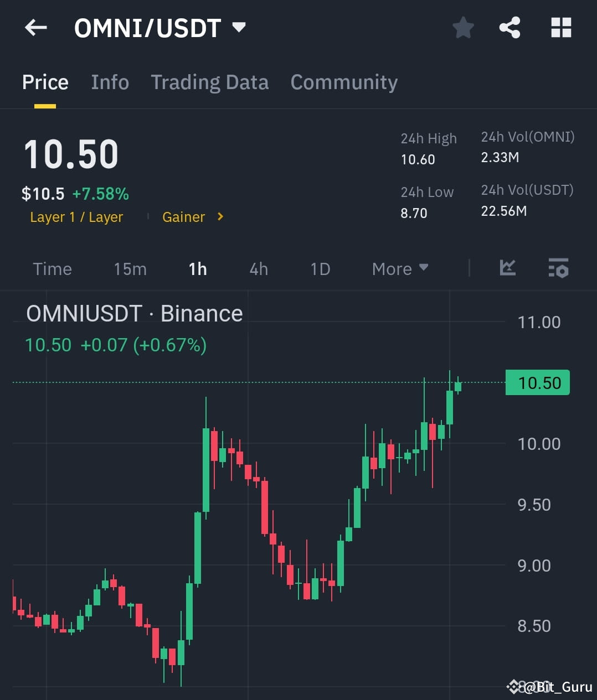The width and height of the screenshot is (597, 700).
Task: Switch the chart to 15m interval
Action: coord(130,268)
